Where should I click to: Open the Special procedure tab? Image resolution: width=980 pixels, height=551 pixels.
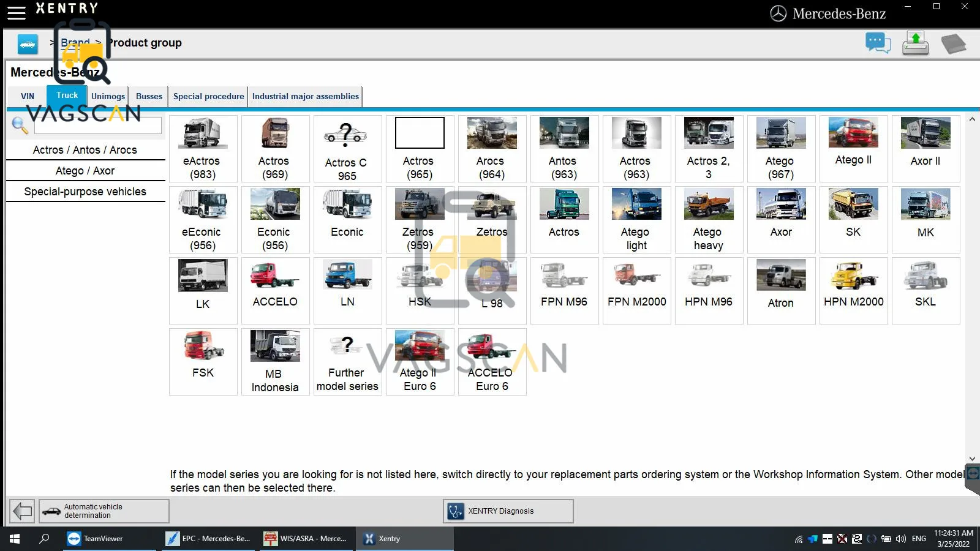[x=208, y=96]
